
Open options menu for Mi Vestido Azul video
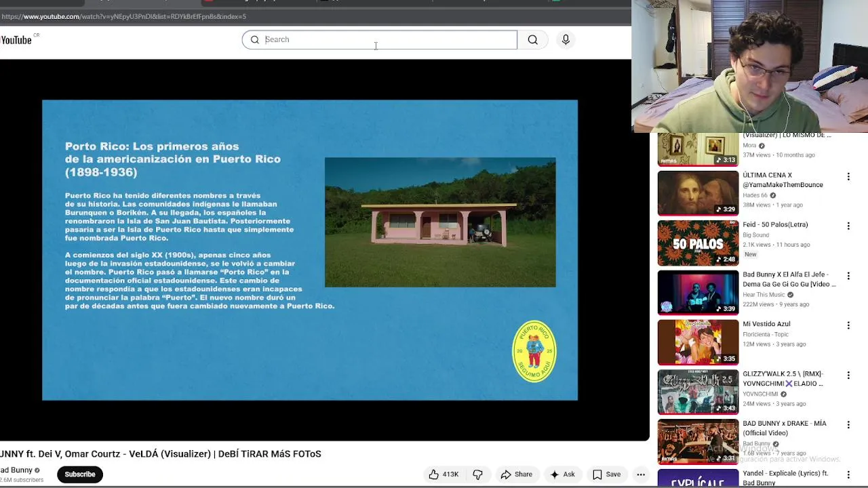[848, 325]
